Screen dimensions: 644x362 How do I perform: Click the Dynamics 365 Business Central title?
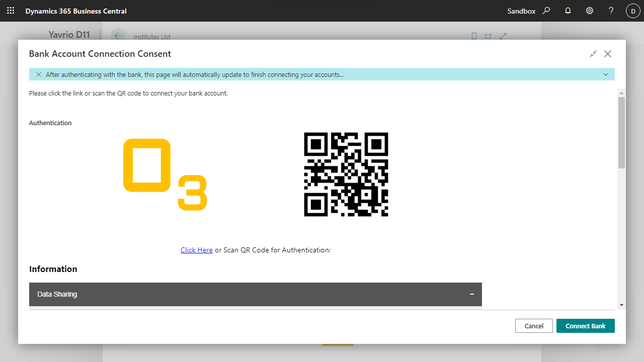click(76, 11)
